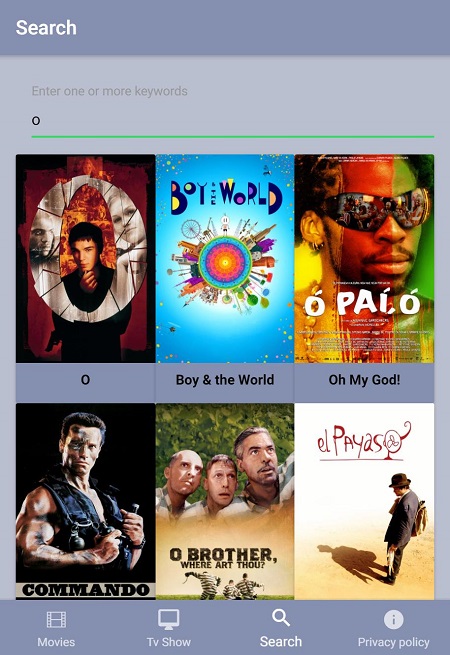Image resolution: width=450 pixels, height=655 pixels.
Task: Open O Brother, Where Art Thou? poster
Action: click(225, 501)
